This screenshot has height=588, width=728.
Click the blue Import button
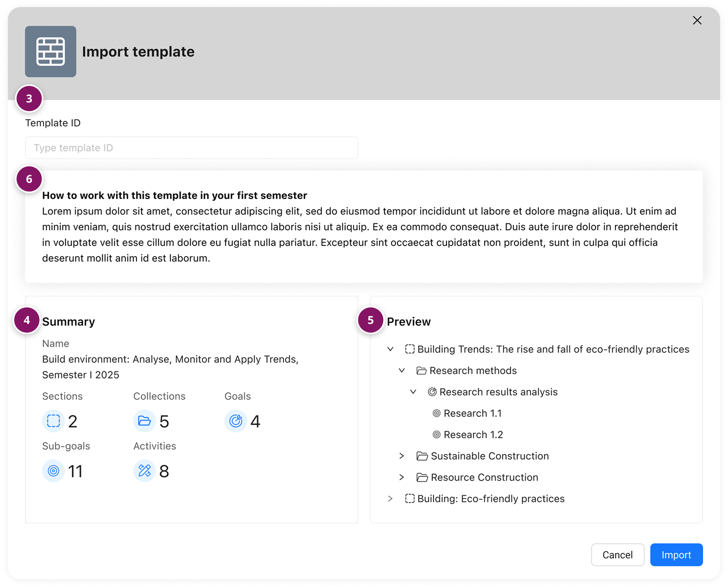676,555
